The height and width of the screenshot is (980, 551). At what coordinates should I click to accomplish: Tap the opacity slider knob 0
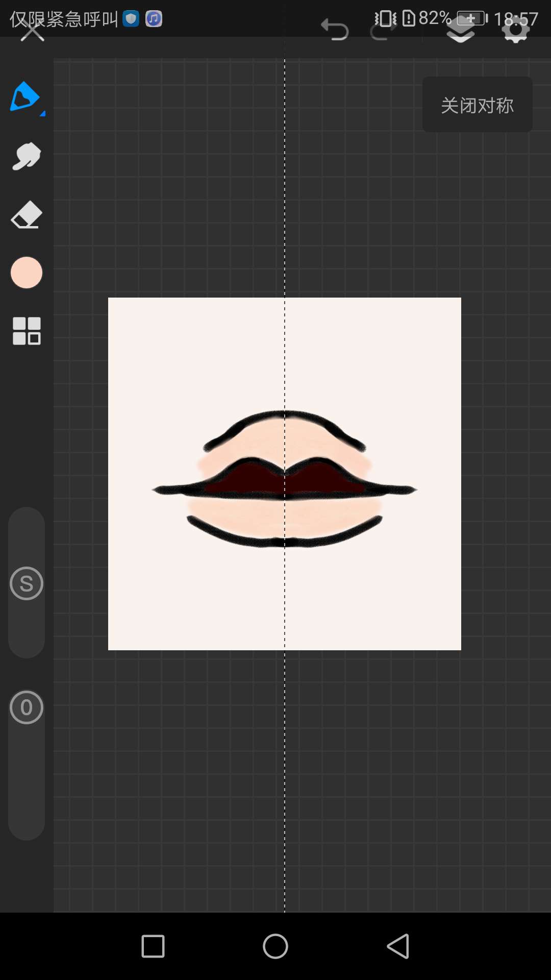click(27, 707)
